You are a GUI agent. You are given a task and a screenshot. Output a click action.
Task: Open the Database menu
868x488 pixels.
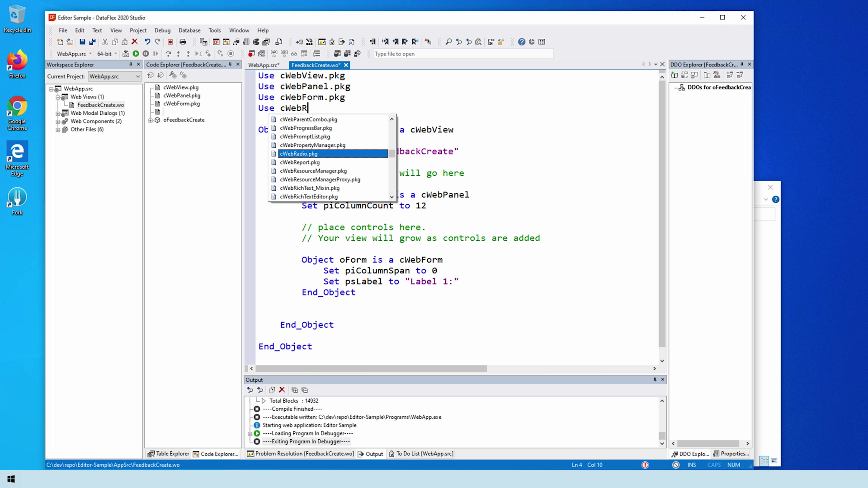pos(189,30)
